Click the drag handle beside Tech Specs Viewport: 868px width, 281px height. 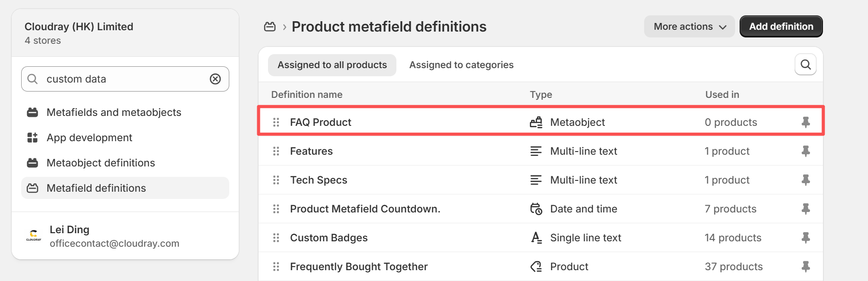pyautogui.click(x=276, y=180)
